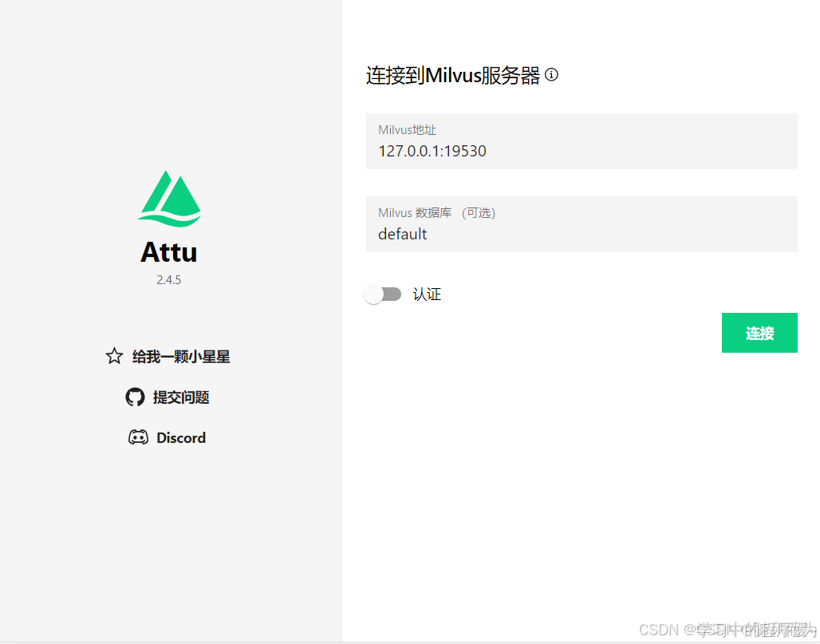Focus the Milvus地址 input field
This screenshot has width=820, height=644.
(581, 141)
